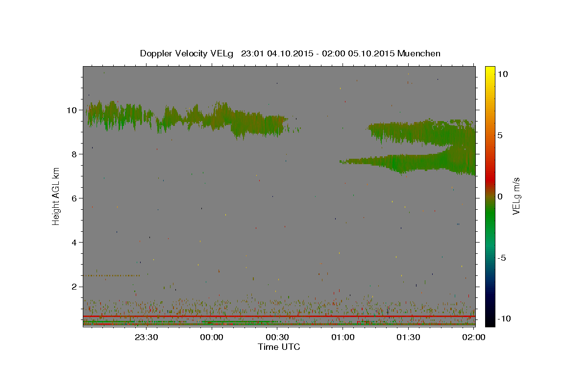This screenshot has height=392, width=588.
Task: Click the 'VELg m/s' colorbar label
Action: coord(516,196)
